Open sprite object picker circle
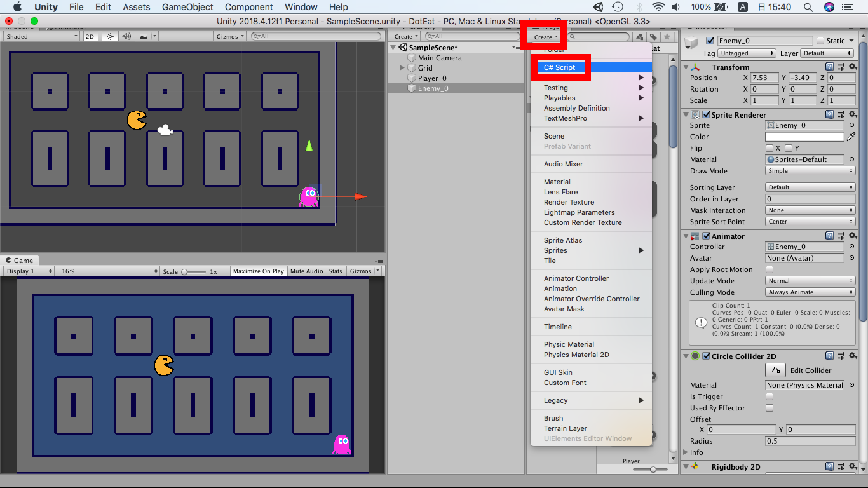Screen dimensions: 868x488 [851, 125]
